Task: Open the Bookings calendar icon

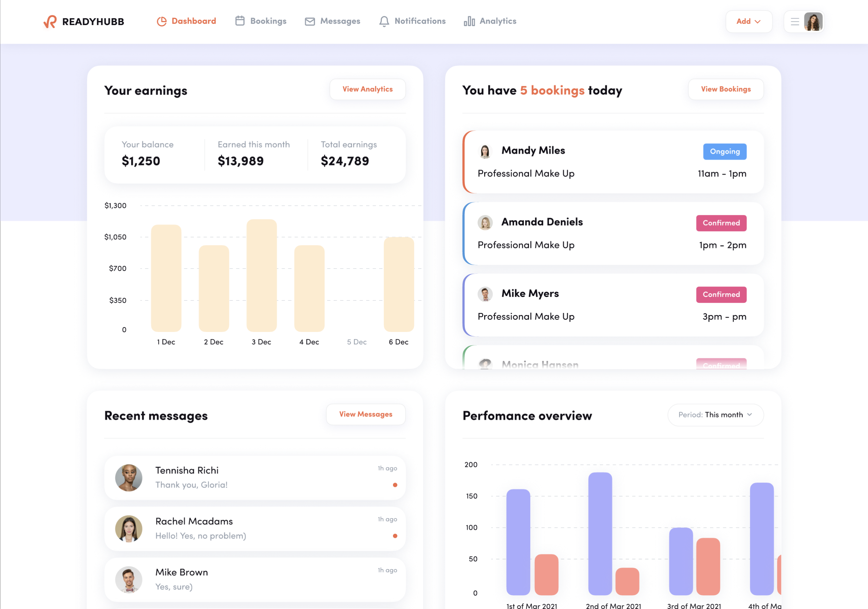Action: pyautogui.click(x=239, y=21)
